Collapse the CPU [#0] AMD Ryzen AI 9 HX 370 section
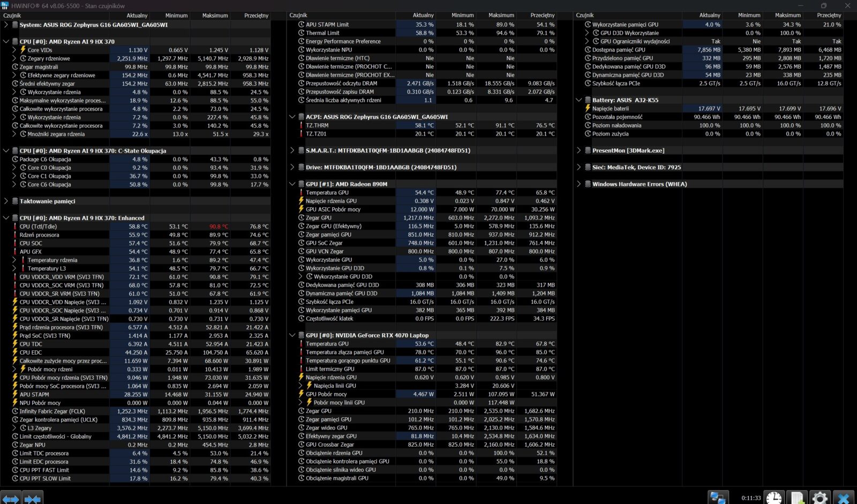The image size is (857, 504). click(x=6, y=41)
